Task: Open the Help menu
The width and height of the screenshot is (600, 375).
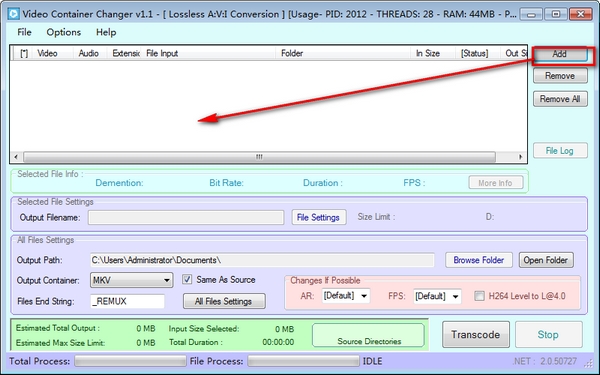Action: 106,32
